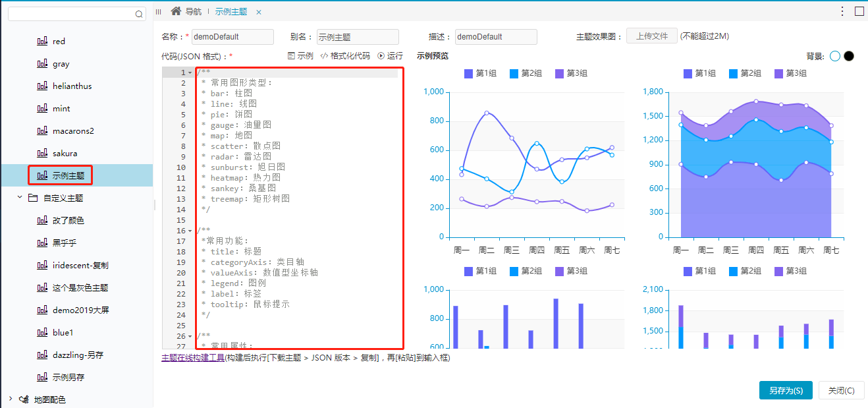This screenshot has height=408, width=868.
Task: Toggle 第3组 legend in line chart
Action: click(x=571, y=73)
